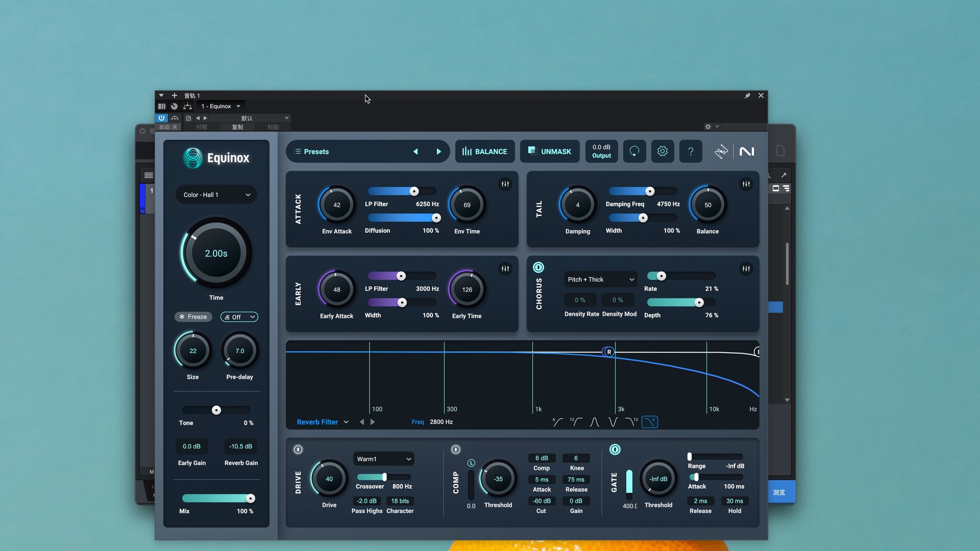The height and width of the screenshot is (551, 980).
Task: Click the Mix slider handle
Action: coord(251,499)
